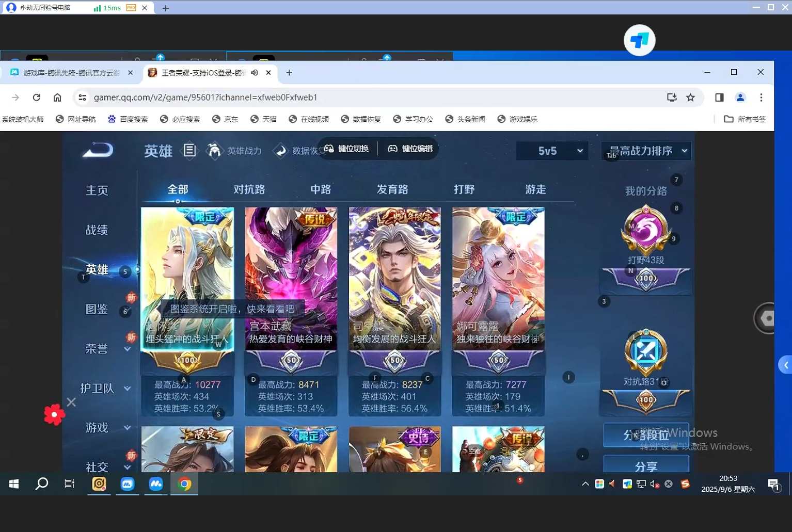
Task: Close the 游戏库-腾讯先锋 tab
Action: coord(131,73)
